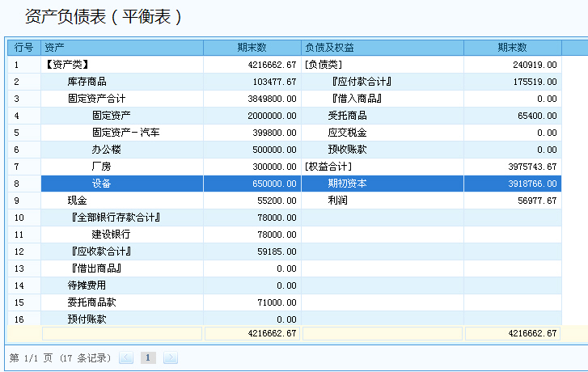This screenshot has height=372, width=588.
Task: Select the 库存商品 row
Action: [87, 82]
